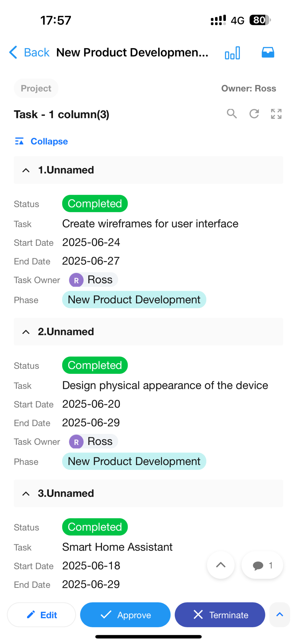Search tasks with the magnifier icon
The width and height of the screenshot is (297, 644).
point(232,114)
